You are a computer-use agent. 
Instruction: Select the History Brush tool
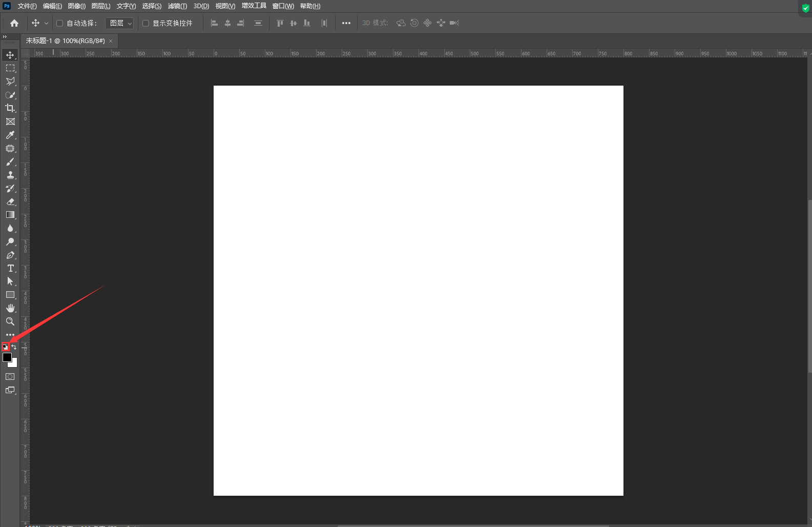tap(10, 188)
